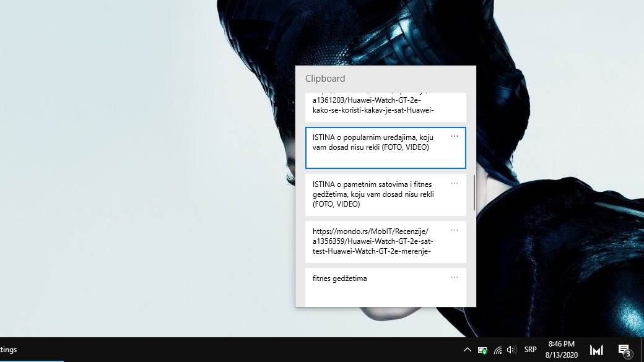The image size is (644, 362).
Task: Open the ellipsis menu on 'fitnes gedžetima' entry
Action: [455, 277]
